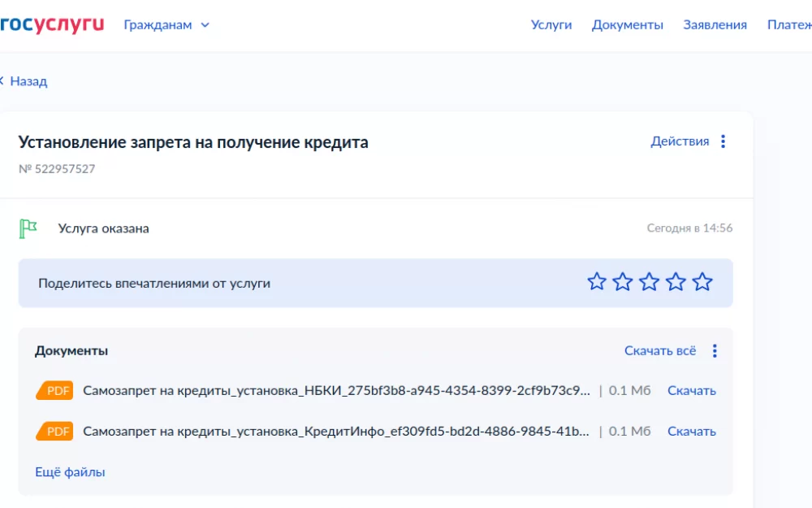Click the back chevron arrow icon
The width and height of the screenshot is (812, 508).
[2, 80]
